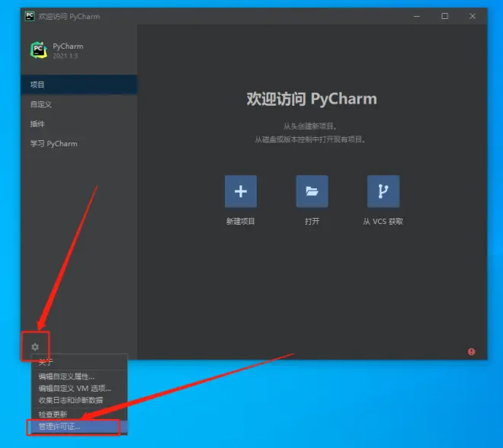Screen dimensions: 503x448
Task: Click the PyCharm title bar icon
Action: coord(30,16)
